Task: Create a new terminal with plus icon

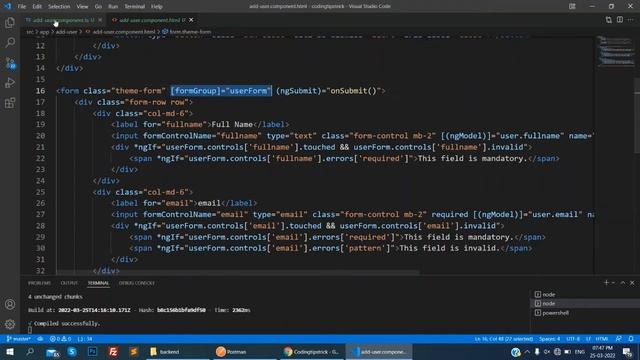Action: 606,282
